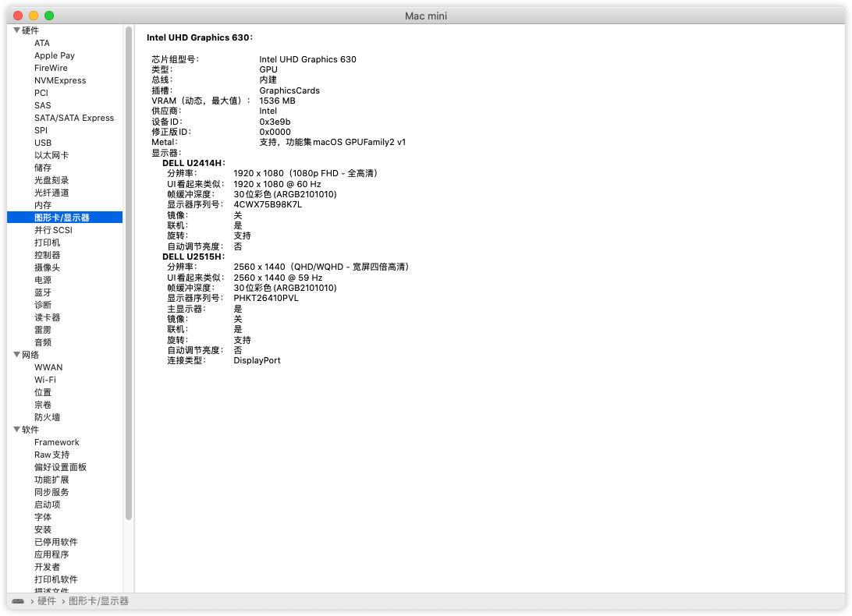Viewport: 852px width, 616px height.
Task: Click serial number 4CWX75B98K7L
Action: [x=268, y=205]
